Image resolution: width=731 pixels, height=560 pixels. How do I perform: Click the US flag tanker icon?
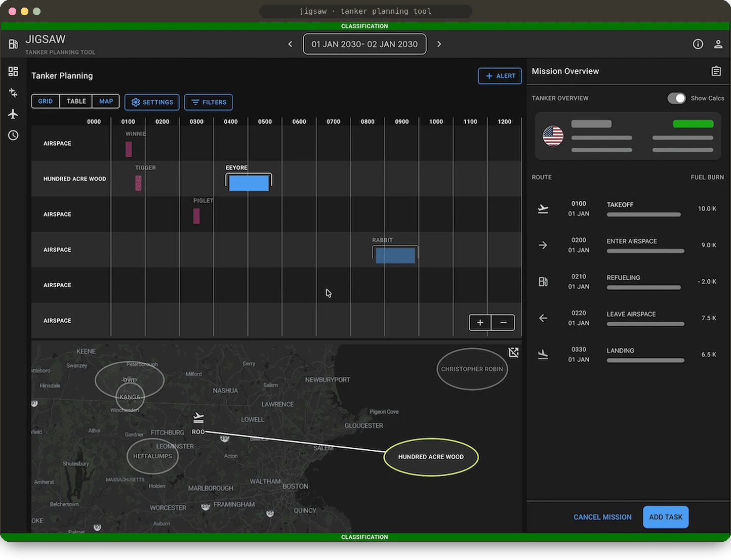[x=553, y=136]
